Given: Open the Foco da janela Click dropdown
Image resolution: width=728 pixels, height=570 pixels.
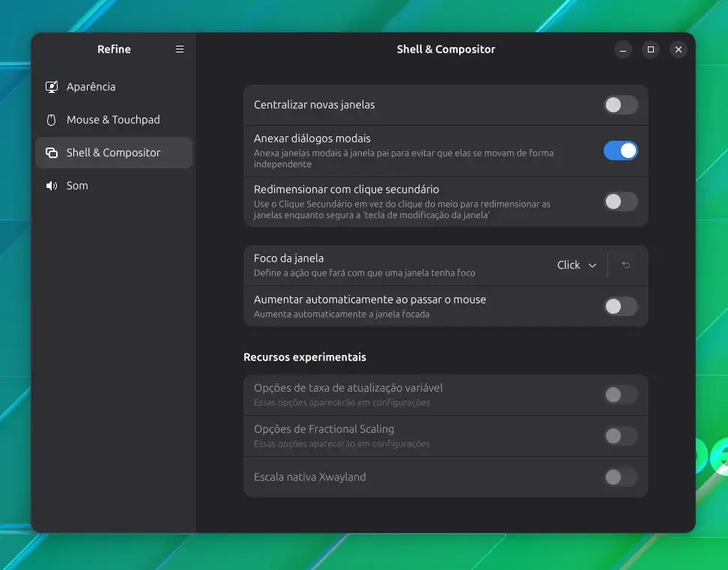Looking at the screenshot, I should (x=577, y=265).
